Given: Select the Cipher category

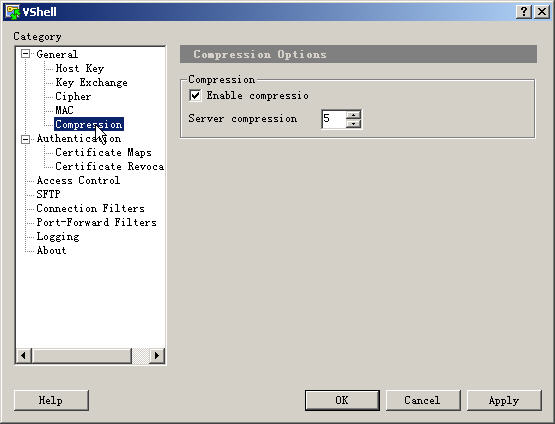Looking at the screenshot, I should pyautogui.click(x=73, y=96).
